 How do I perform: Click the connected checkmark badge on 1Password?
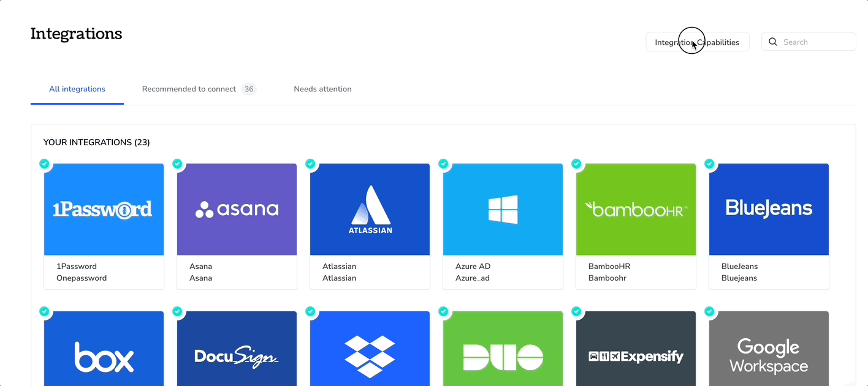pyautogui.click(x=44, y=164)
